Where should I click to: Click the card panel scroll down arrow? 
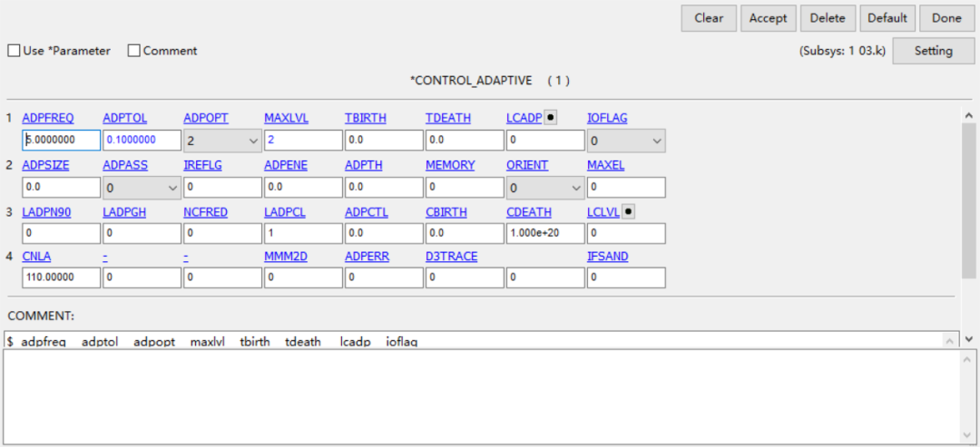pos(969,339)
